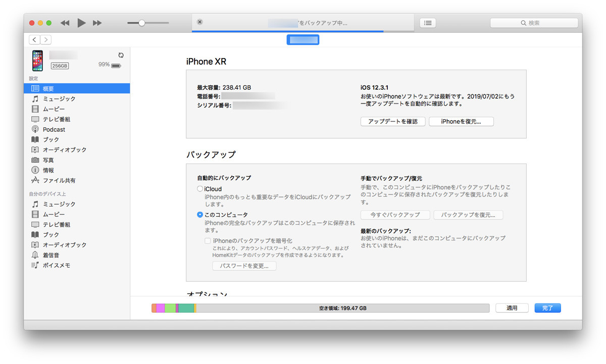606x364 pixels.
Task: Enable the iPhoneのバックアップを暗号化 checkbox
Action: (x=208, y=241)
